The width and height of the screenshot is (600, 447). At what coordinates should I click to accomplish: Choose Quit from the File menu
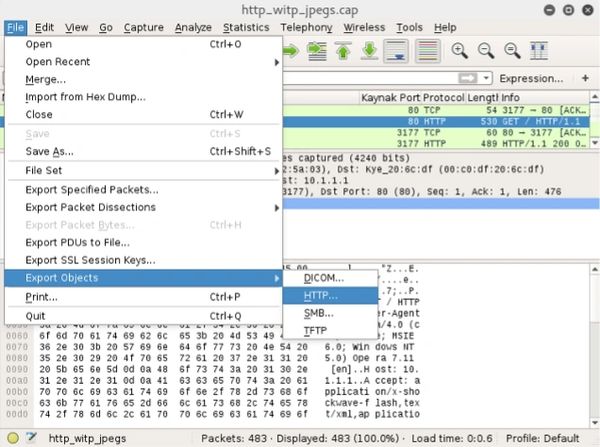143,316
